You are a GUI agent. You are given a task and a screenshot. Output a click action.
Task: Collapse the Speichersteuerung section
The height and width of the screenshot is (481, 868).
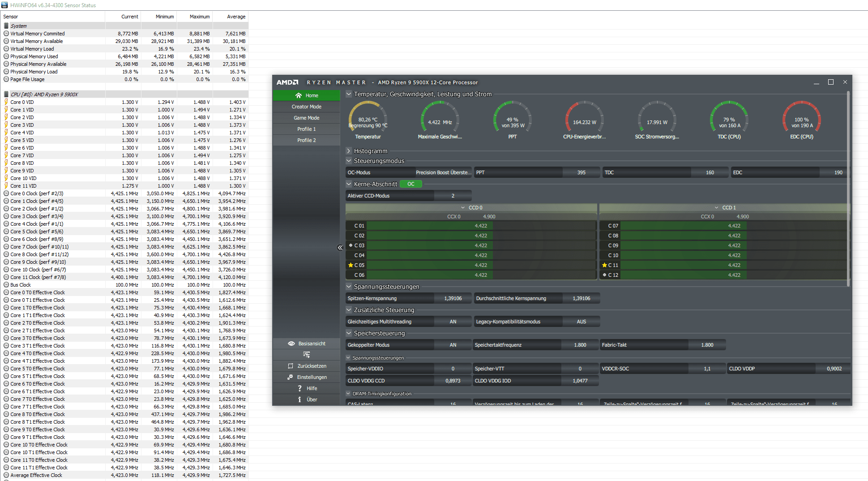tap(349, 333)
